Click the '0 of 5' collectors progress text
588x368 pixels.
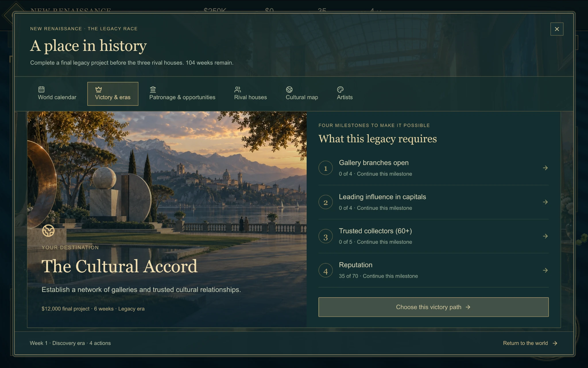pos(345,242)
